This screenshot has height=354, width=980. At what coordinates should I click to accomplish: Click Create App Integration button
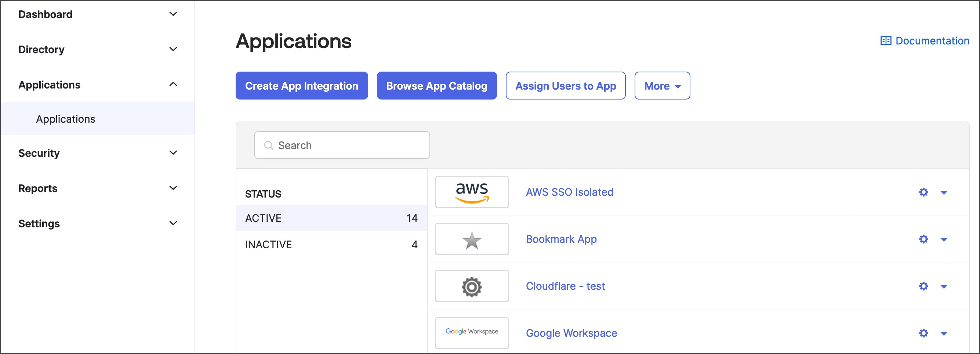pos(301,86)
